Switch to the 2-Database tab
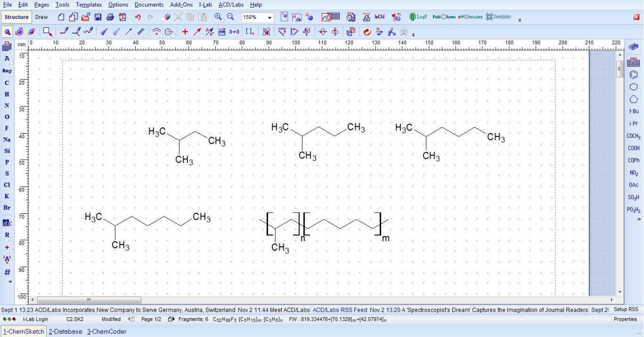 coord(65,332)
